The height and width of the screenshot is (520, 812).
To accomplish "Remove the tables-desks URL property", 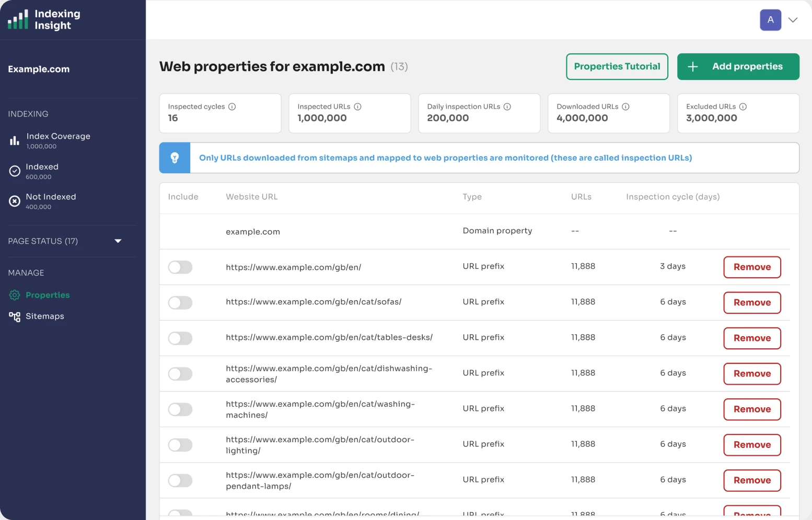I will pos(752,338).
